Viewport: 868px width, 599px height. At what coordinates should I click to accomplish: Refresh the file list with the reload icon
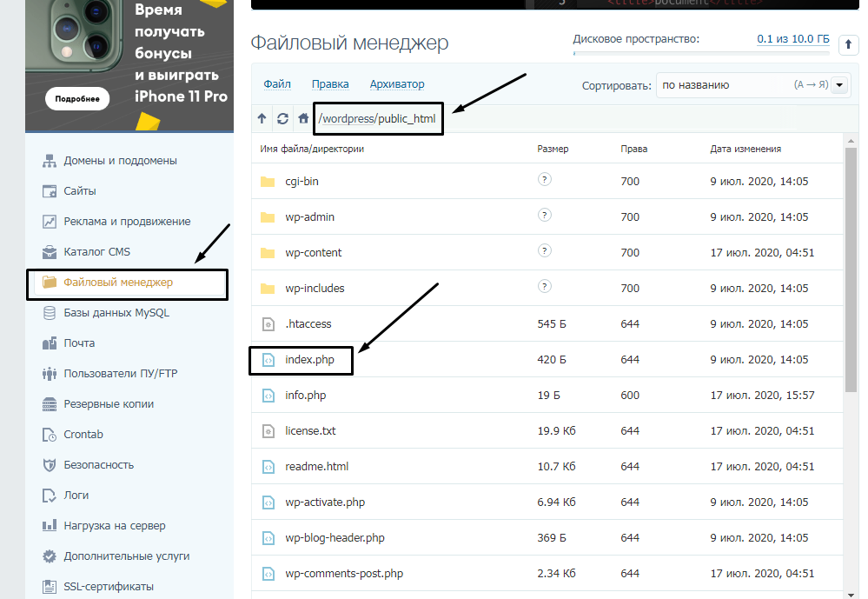click(x=282, y=118)
